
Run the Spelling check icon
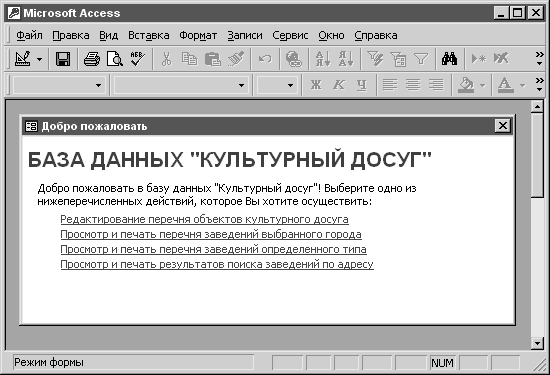(138, 59)
